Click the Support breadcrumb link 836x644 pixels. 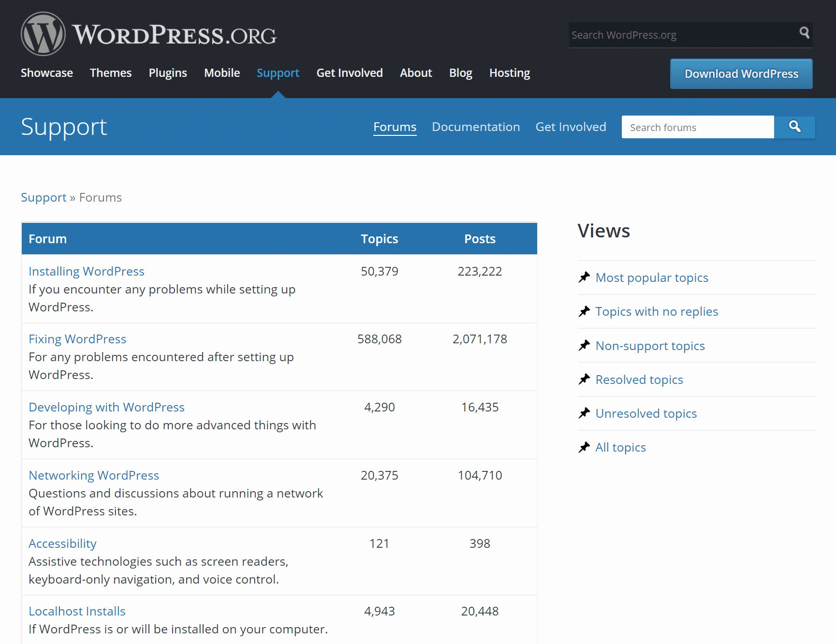(x=44, y=197)
